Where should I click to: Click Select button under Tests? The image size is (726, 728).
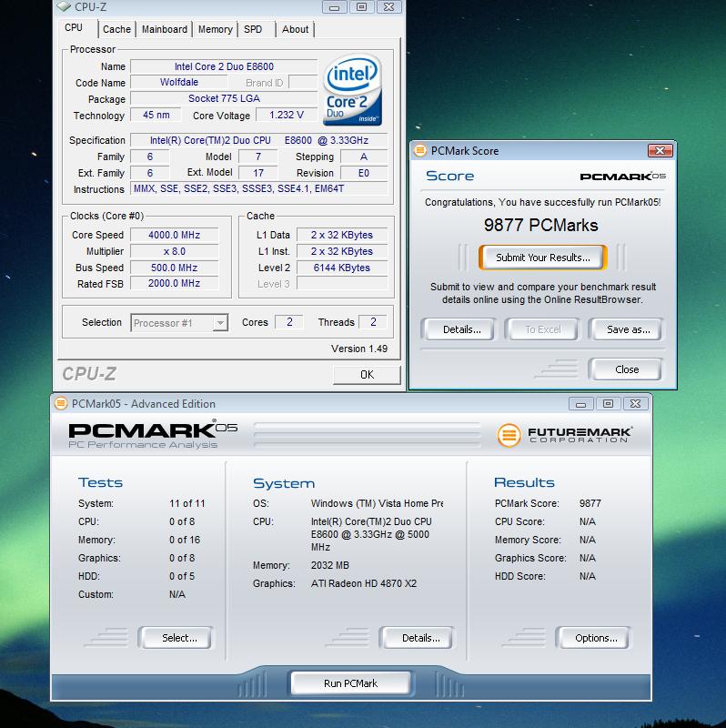click(x=176, y=638)
